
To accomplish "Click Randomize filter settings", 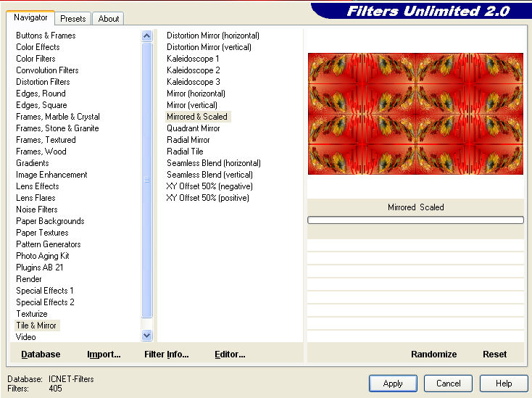I will tap(433, 354).
